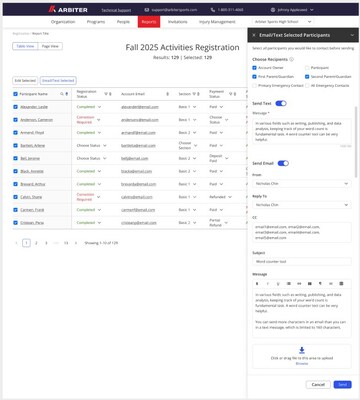Click into the CC email addresses field
Image resolution: width=360 pixels, height=400 pixels.
tap(302, 232)
